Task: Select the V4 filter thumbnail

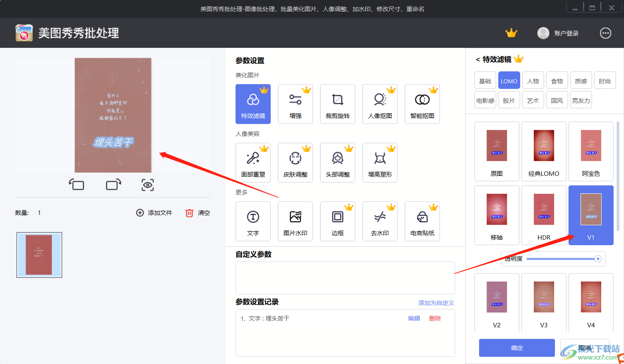Action: point(591,302)
